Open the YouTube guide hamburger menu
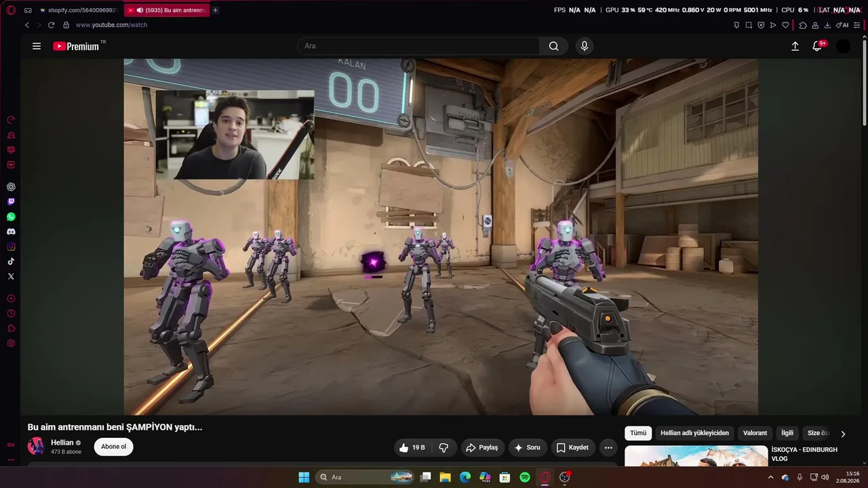The height and width of the screenshot is (488, 868). pos(37,46)
